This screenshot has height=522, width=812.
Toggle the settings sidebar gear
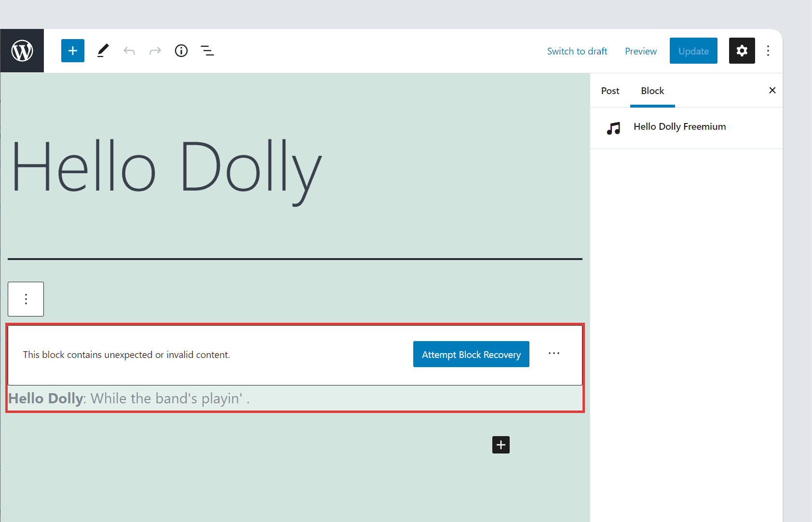742,51
